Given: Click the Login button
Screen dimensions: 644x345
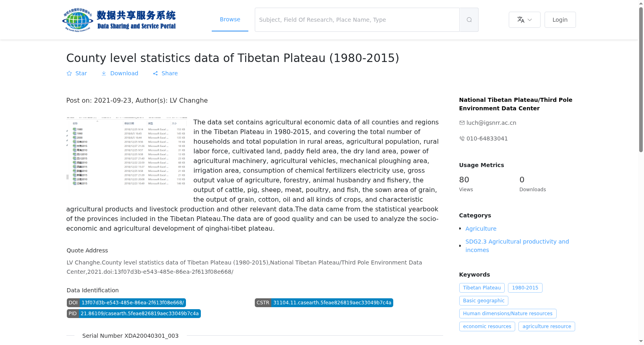Looking at the screenshot, I should click(x=560, y=20).
